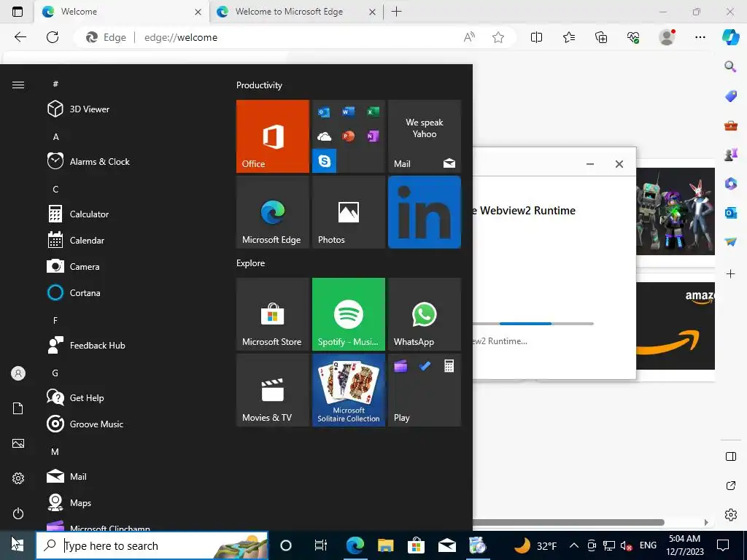Click the letter C section header

55,190
